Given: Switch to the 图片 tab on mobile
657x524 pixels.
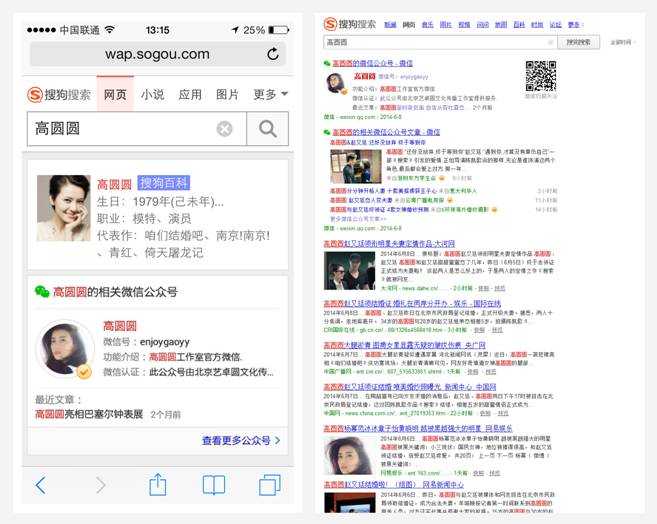Looking at the screenshot, I should (x=227, y=95).
